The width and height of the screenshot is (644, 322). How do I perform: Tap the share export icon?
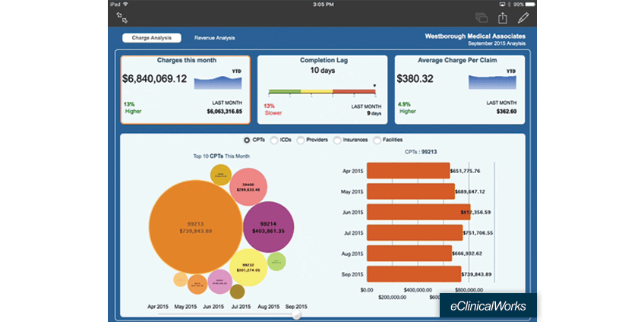pyautogui.click(x=503, y=17)
